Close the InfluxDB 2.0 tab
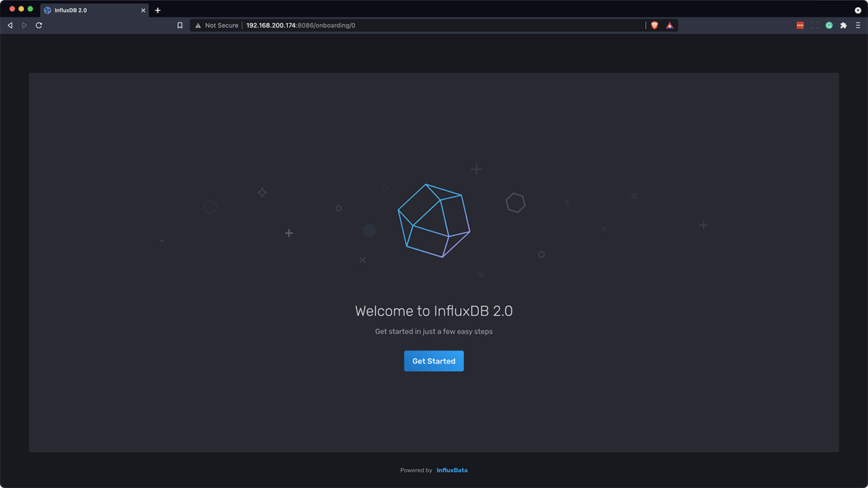 pos(142,10)
